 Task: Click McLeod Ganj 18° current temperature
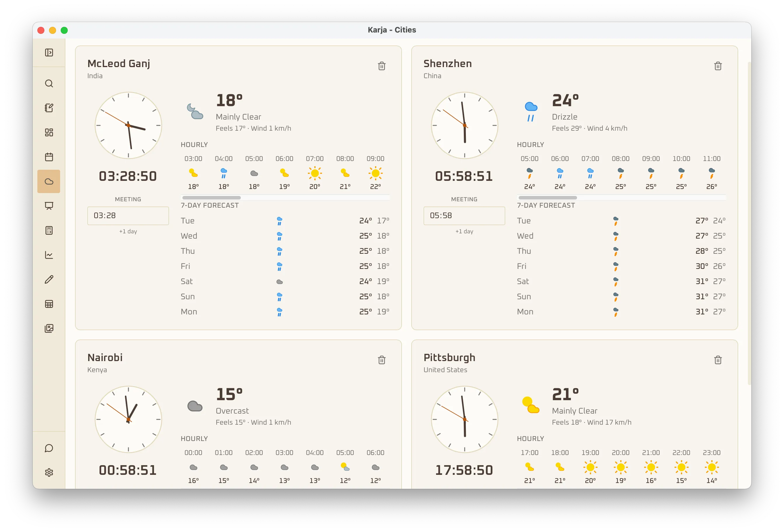pos(229,100)
